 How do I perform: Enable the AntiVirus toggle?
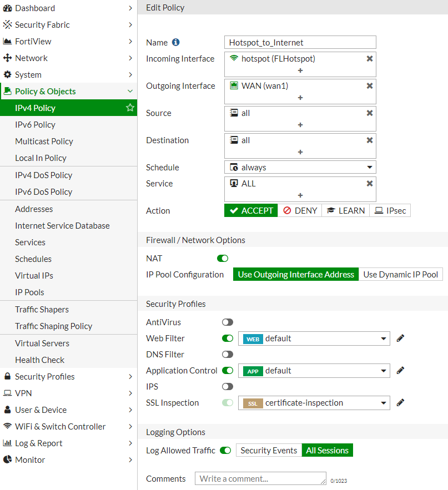(x=228, y=322)
